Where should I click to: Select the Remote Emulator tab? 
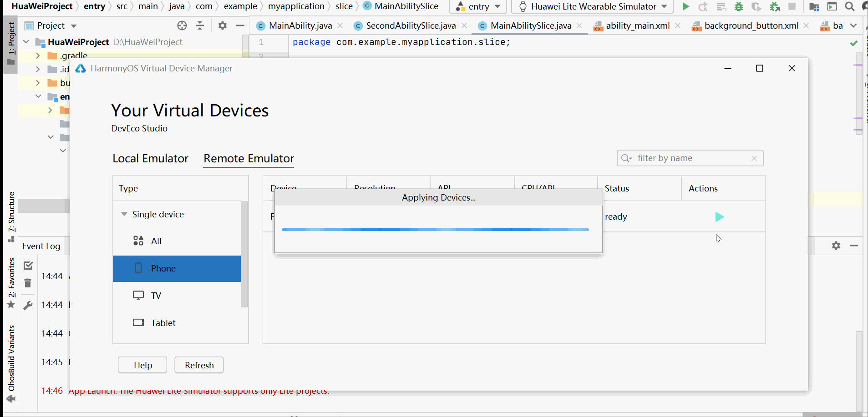coord(249,158)
